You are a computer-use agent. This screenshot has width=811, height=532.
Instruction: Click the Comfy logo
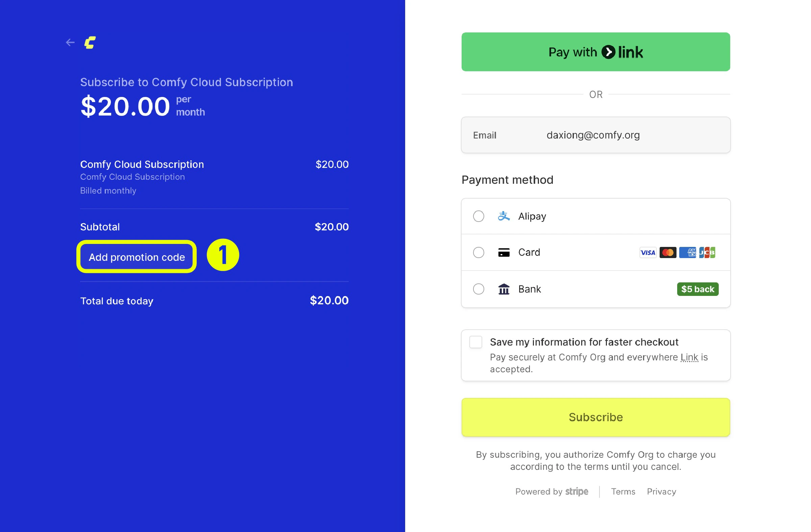point(90,42)
